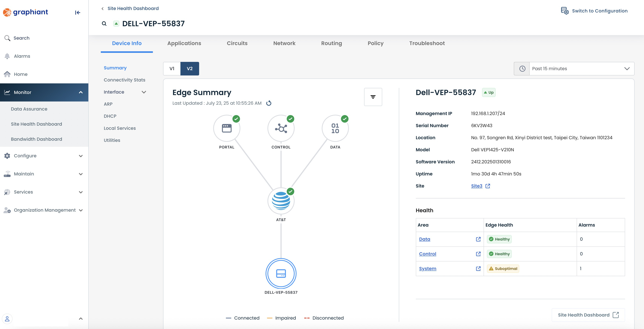Open Connectivity Stats in side menu
This screenshot has height=329, width=644.
coord(125,80)
